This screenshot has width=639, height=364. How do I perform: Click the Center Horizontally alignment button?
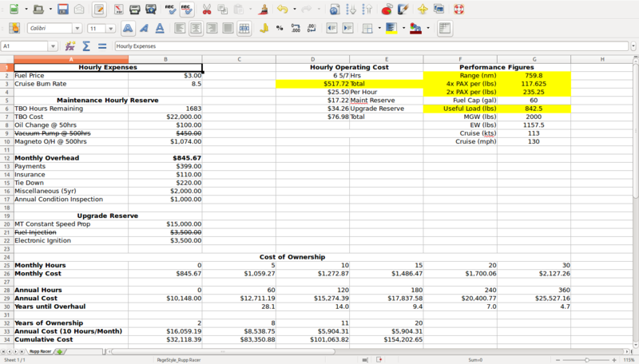tap(194, 29)
